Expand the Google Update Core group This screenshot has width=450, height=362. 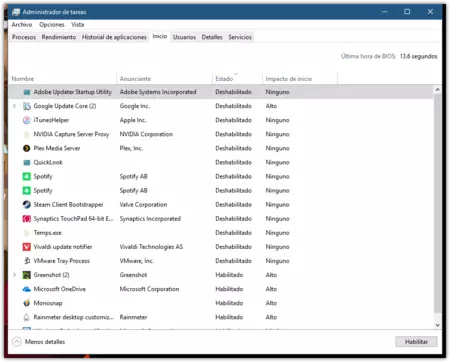point(14,106)
